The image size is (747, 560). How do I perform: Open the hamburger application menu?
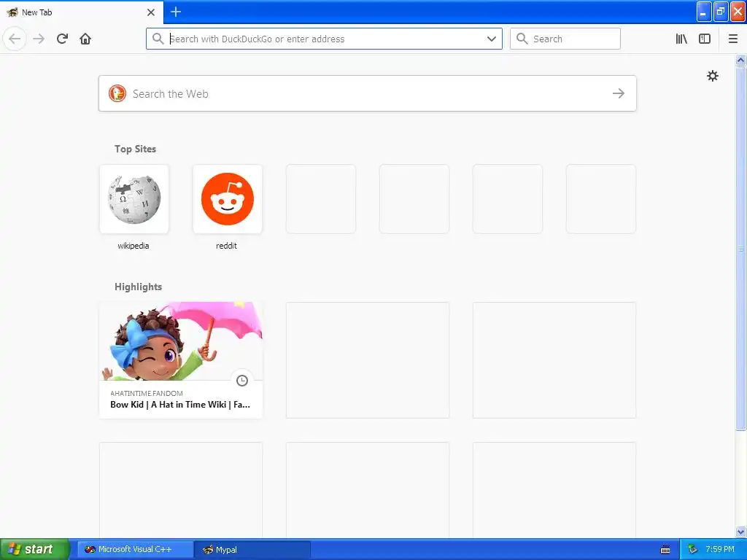click(733, 39)
